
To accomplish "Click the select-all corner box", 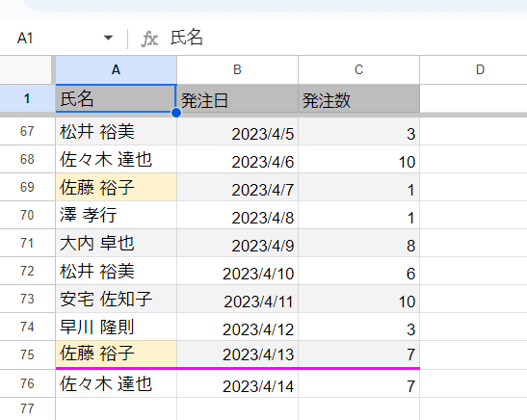I will point(26,70).
